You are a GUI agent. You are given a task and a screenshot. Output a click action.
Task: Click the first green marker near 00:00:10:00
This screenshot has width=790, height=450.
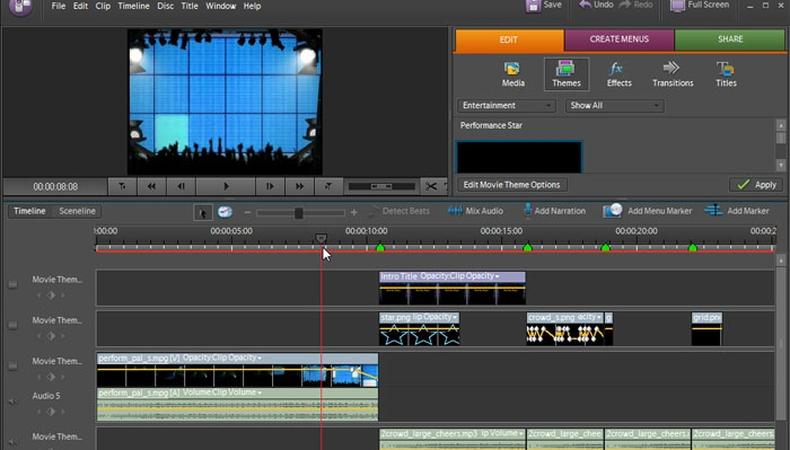click(x=380, y=247)
